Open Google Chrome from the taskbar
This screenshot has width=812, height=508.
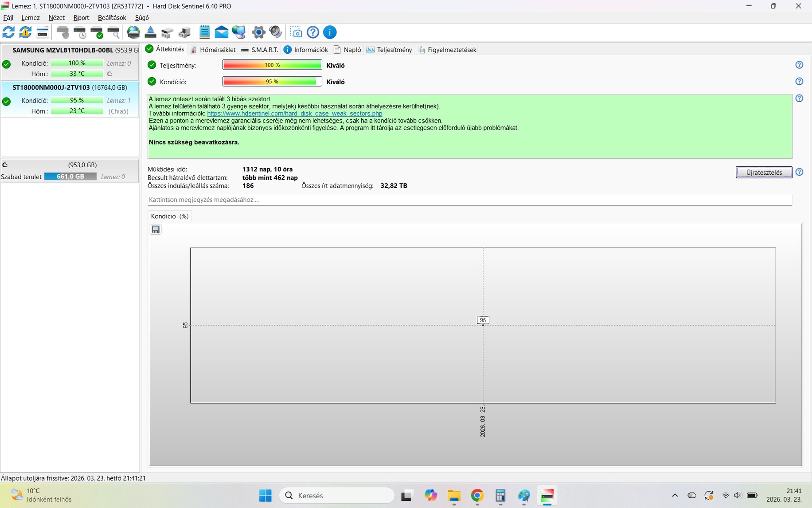click(x=477, y=496)
